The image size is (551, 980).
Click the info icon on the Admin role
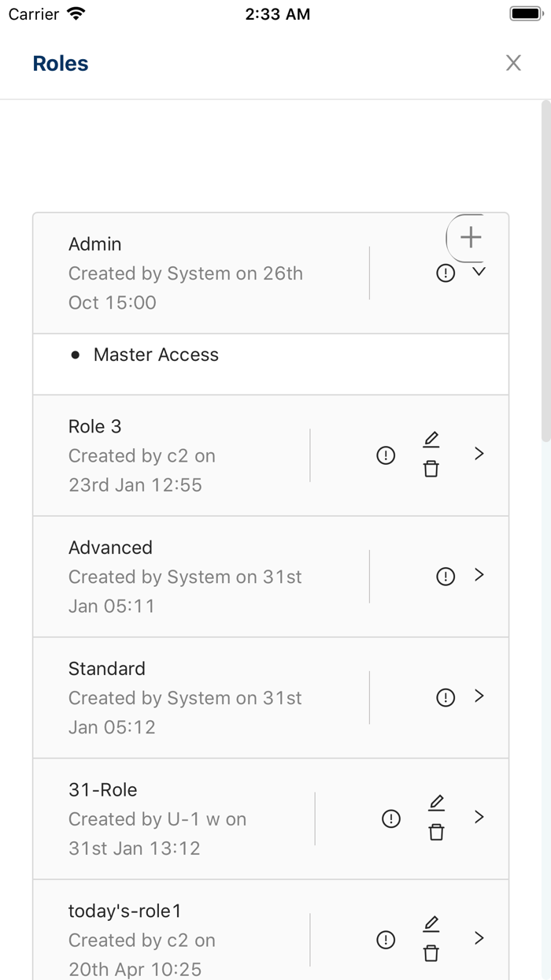pos(445,273)
